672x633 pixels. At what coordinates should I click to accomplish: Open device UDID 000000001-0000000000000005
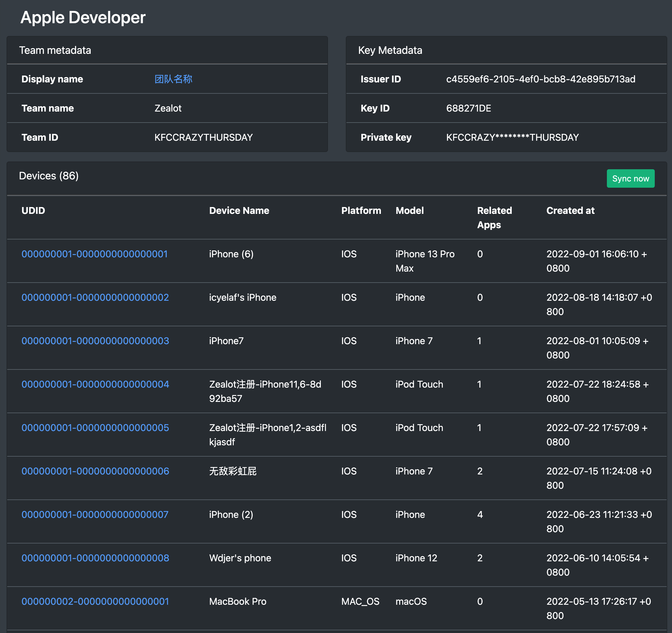[x=95, y=427]
